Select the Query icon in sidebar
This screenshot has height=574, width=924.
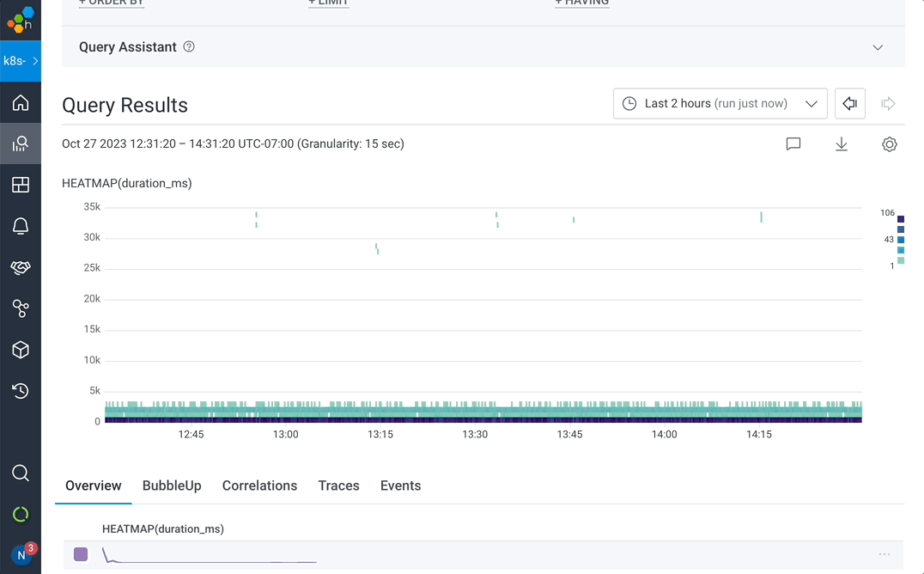click(21, 143)
